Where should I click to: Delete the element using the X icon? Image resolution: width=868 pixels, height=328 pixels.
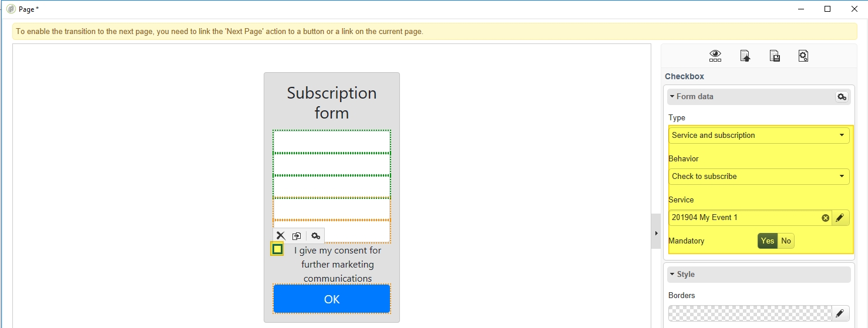point(281,236)
